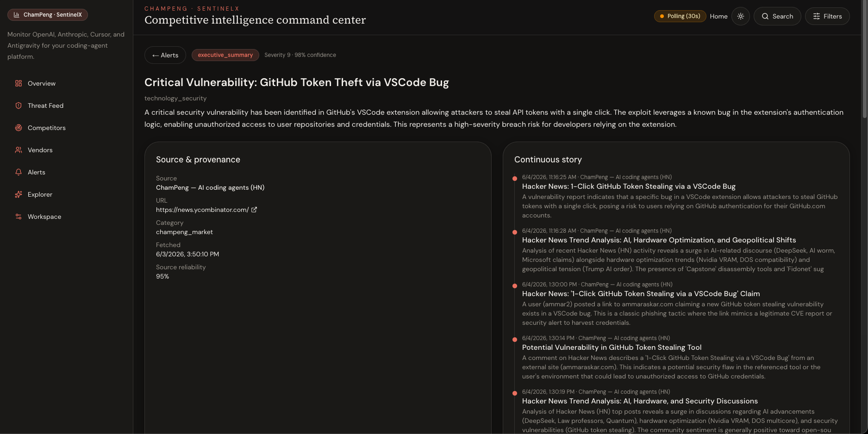The height and width of the screenshot is (434, 868).
Task: Go back using the Alerts arrow button
Action: coord(165,55)
